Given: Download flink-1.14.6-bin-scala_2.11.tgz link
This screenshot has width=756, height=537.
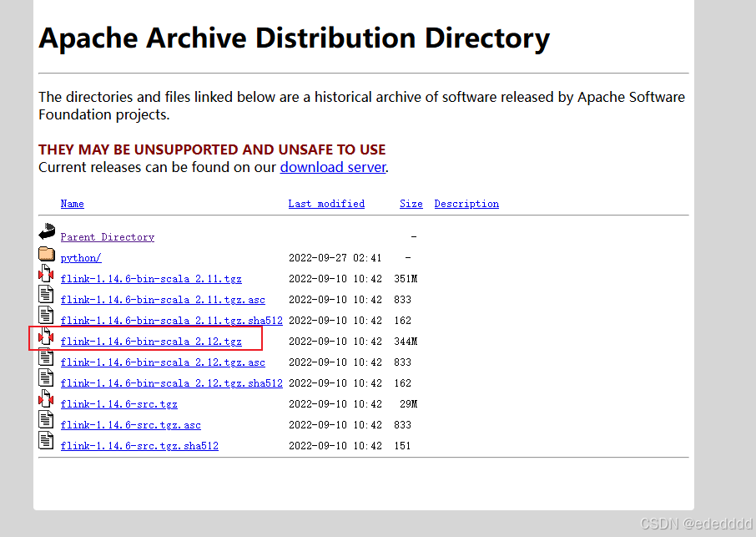Looking at the screenshot, I should coord(151,279).
